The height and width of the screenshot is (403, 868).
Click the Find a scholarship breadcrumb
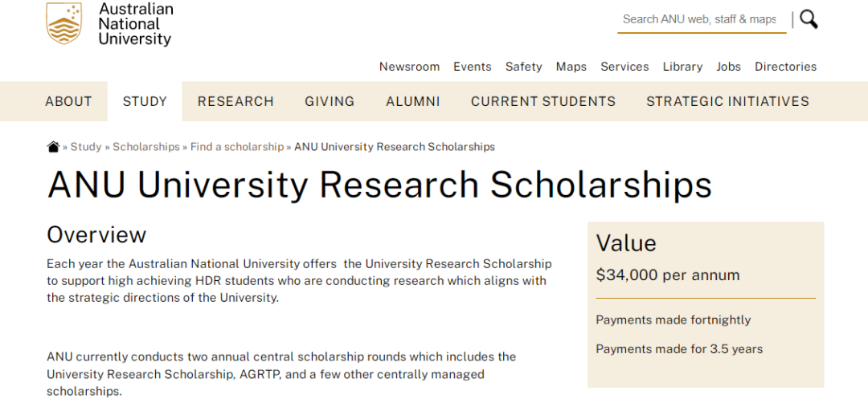pyautogui.click(x=237, y=147)
